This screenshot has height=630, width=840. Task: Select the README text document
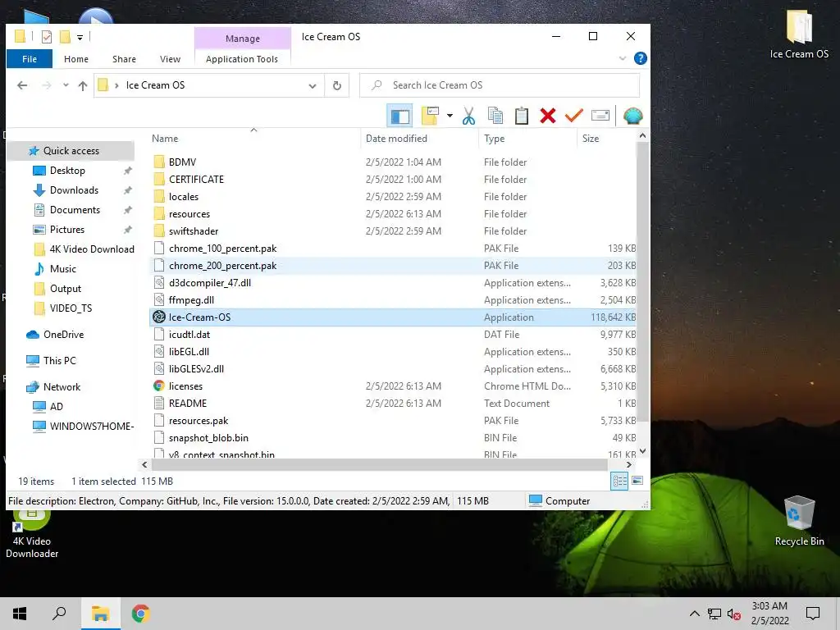pyautogui.click(x=188, y=404)
